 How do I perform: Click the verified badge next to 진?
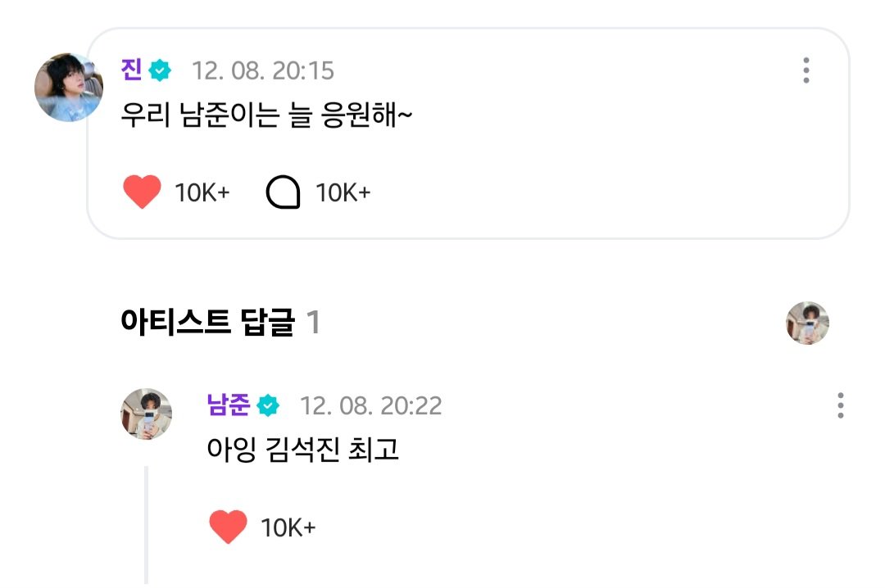[161, 70]
